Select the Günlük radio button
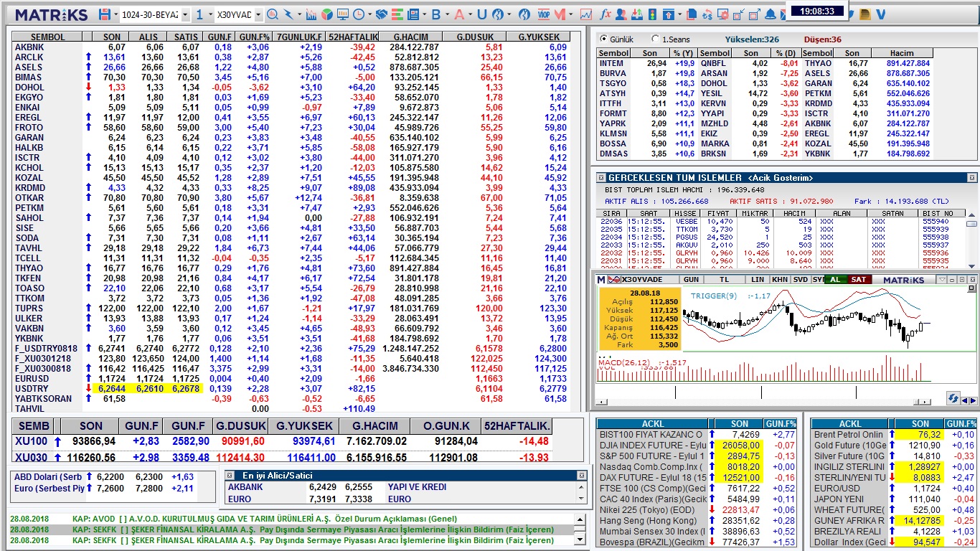 (x=603, y=39)
